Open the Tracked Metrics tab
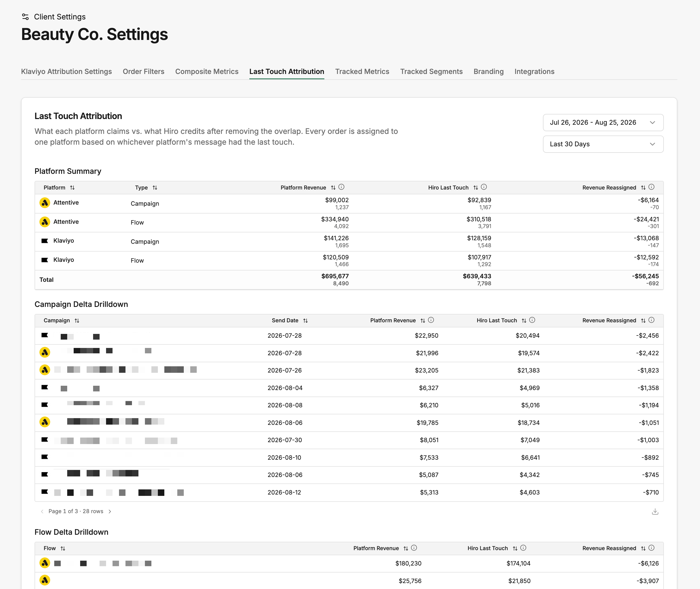This screenshot has height=589, width=700. click(x=362, y=72)
